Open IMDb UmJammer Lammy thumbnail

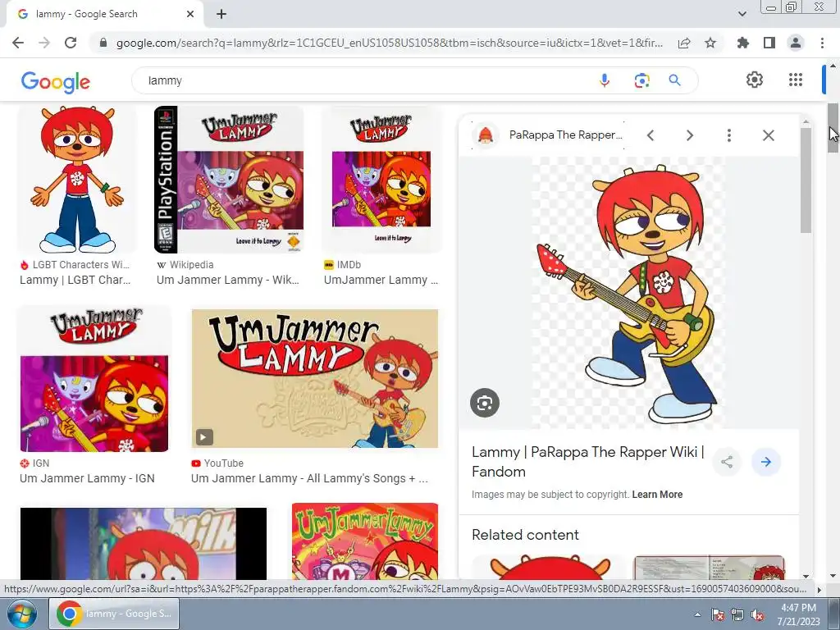point(381,180)
